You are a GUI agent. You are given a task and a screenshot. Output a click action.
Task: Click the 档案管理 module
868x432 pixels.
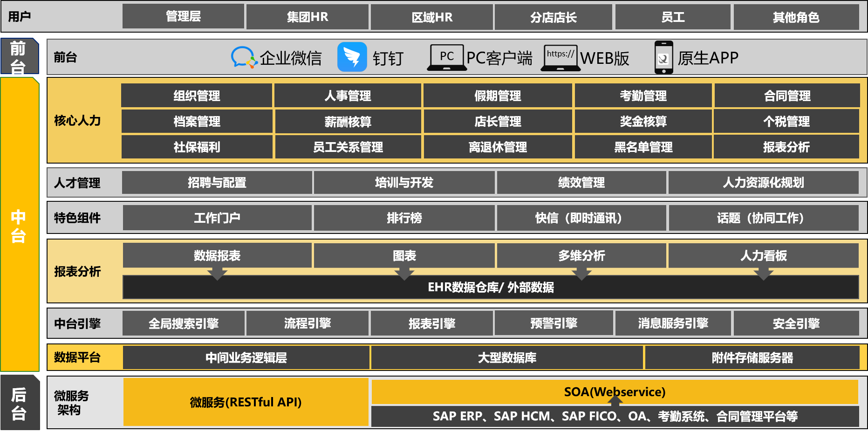click(197, 121)
